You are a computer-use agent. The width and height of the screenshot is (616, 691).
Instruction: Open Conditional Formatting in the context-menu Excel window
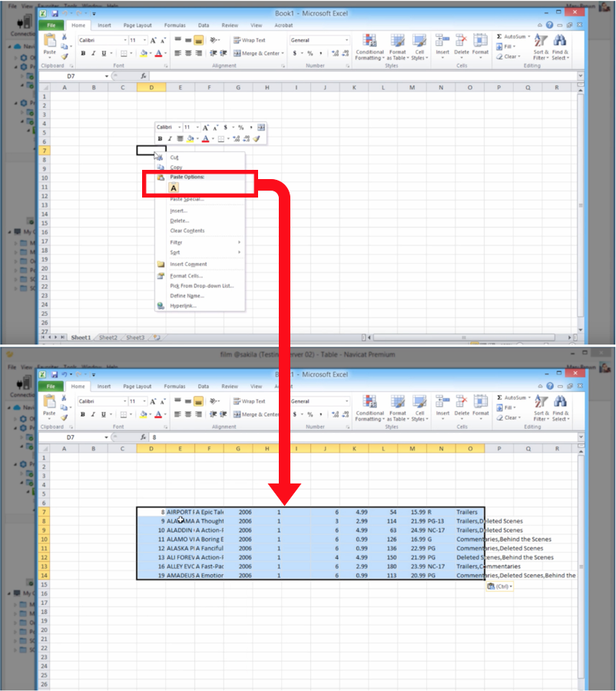pyautogui.click(x=370, y=48)
